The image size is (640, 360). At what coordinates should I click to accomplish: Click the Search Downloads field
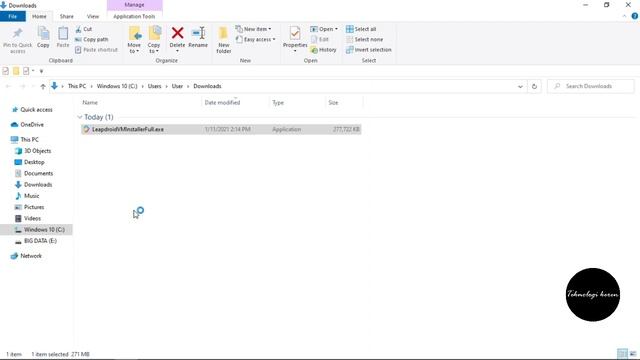[591, 86]
